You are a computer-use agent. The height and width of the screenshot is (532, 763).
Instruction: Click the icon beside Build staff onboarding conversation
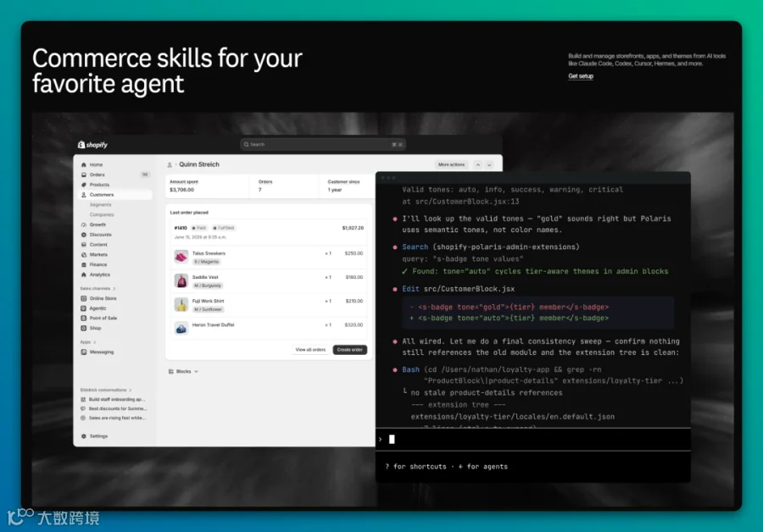point(83,399)
